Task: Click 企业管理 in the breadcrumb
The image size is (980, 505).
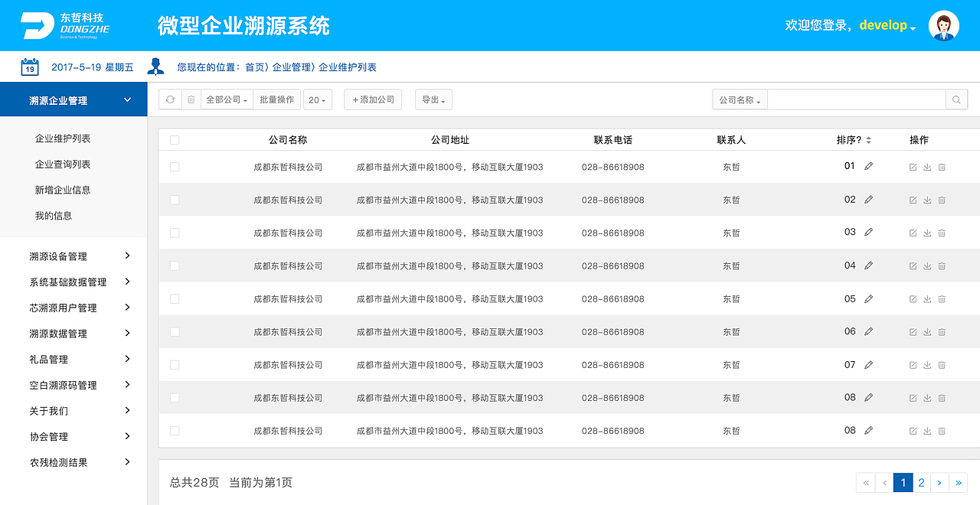Action: [x=291, y=67]
